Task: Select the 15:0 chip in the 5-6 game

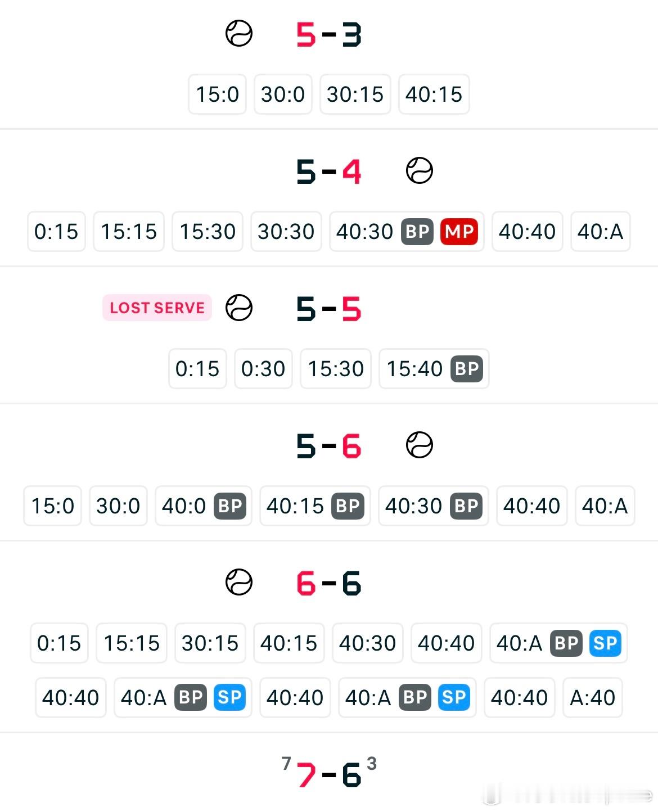Action: pos(52,506)
